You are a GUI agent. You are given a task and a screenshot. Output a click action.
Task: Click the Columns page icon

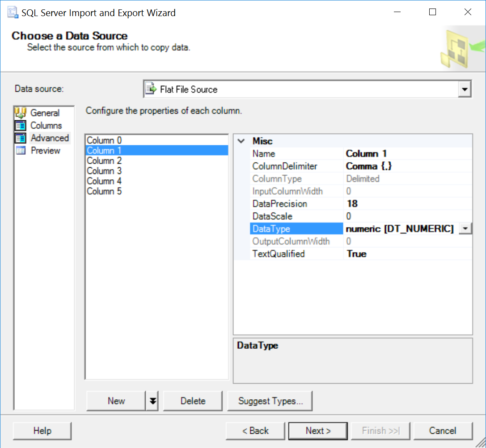coord(21,126)
